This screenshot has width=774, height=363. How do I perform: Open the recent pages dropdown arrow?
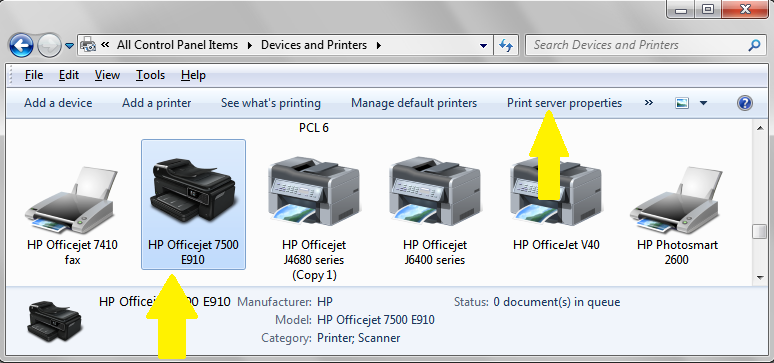70,46
